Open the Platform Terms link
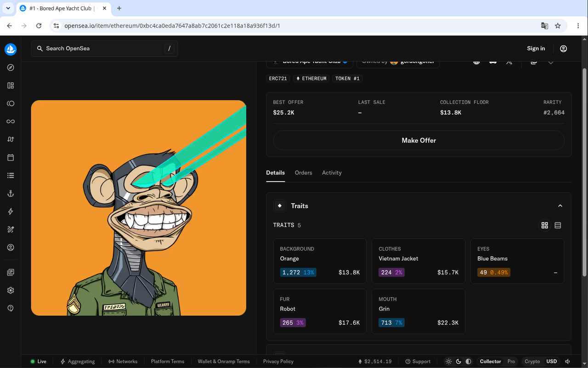The height and width of the screenshot is (368, 588). (x=168, y=362)
